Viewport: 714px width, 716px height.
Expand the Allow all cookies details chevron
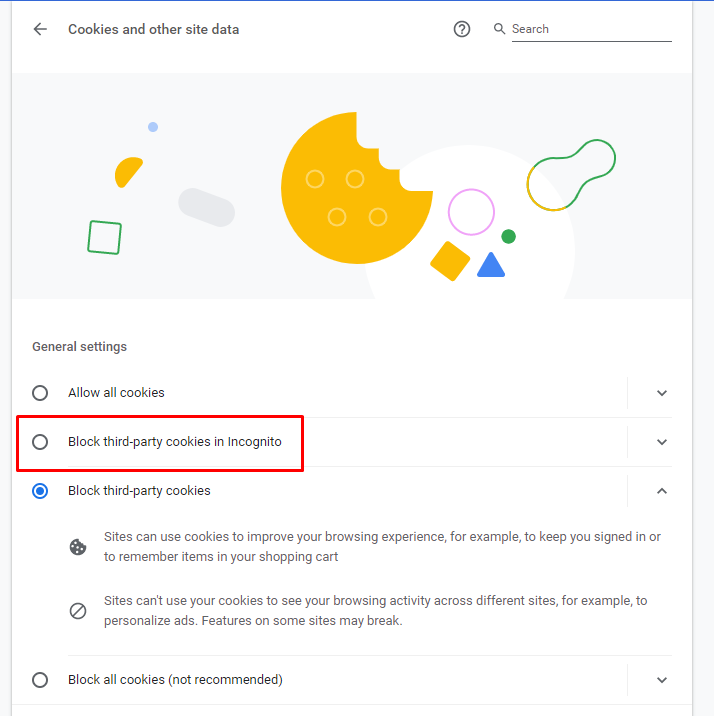click(662, 393)
